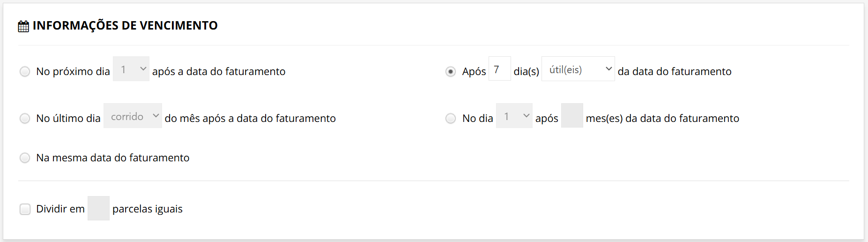868x242 pixels.
Task: Select the 'No dia' após meses radio
Action: pos(450,118)
